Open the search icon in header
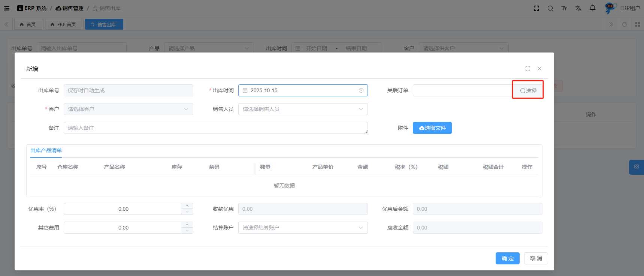The width and height of the screenshot is (644, 276). [550, 8]
